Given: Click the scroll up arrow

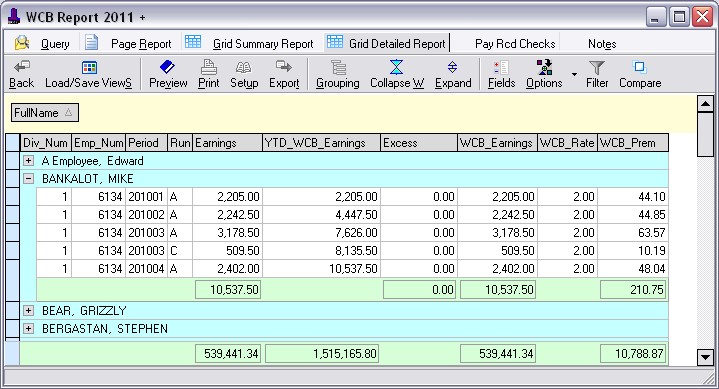Looking at the screenshot, I should click(x=705, y=104).
